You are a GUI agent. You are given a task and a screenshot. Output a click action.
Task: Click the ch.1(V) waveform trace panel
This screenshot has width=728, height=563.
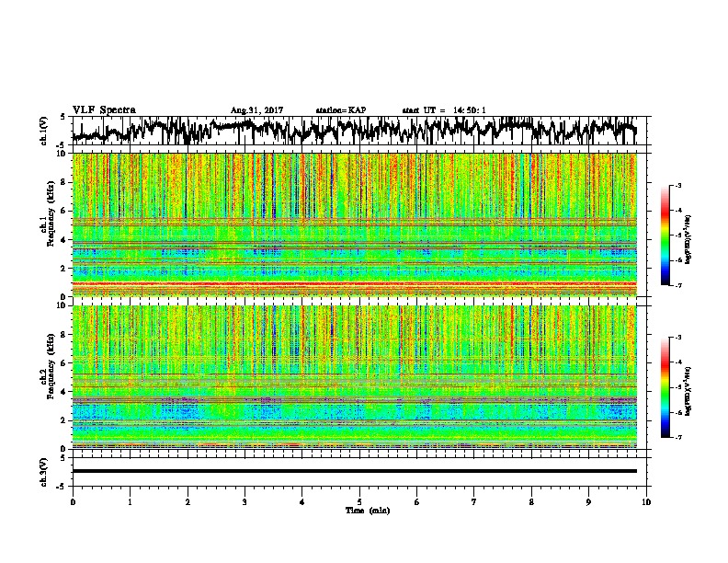point(359,131)
